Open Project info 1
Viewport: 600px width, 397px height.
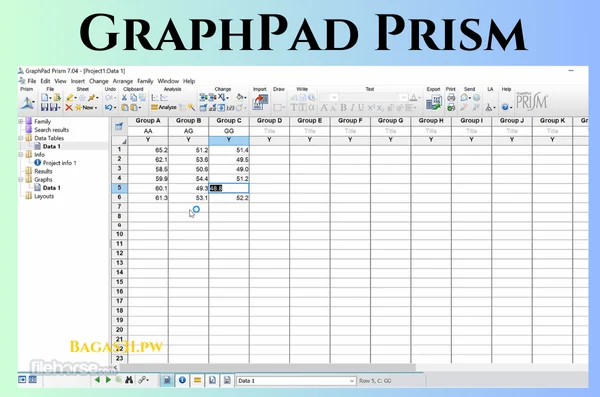tap(59, 163)
